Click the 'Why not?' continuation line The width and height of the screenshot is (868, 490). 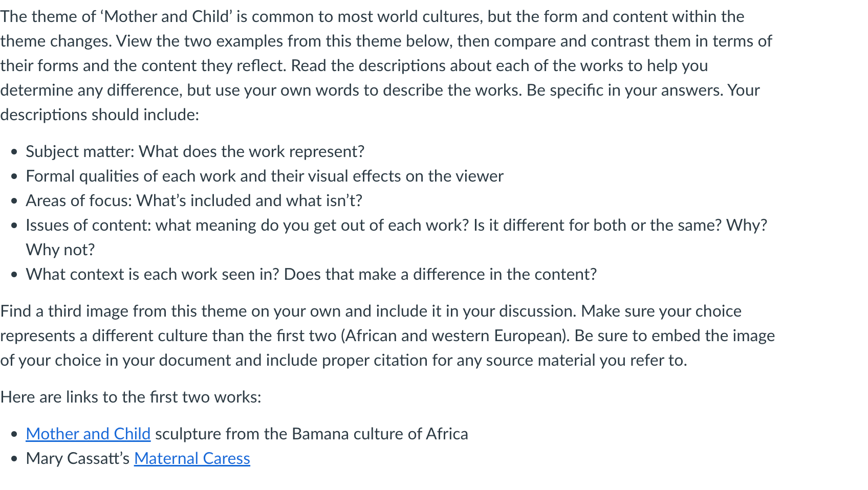coord(60,250)
